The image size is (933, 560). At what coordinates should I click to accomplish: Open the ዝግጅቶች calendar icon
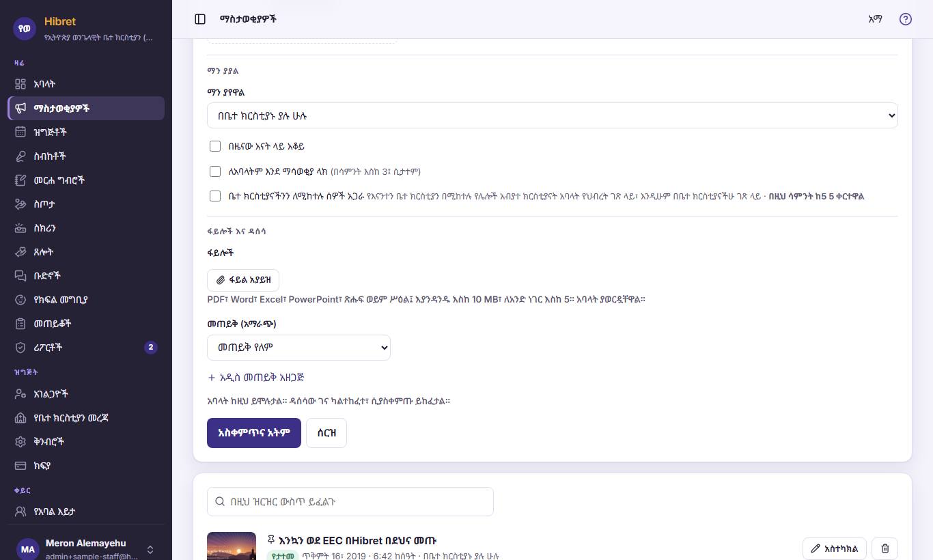click(x=20, y=132)
